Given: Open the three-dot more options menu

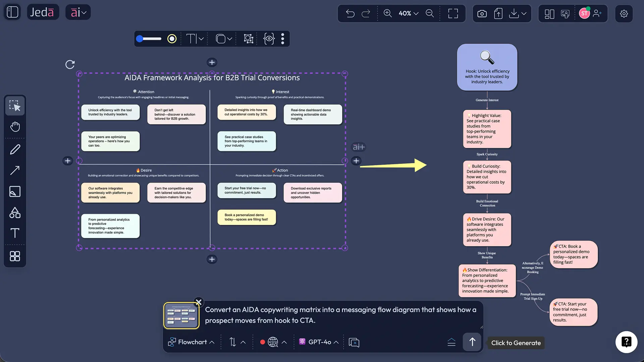Looking at the screenshot, I should 283,39.
